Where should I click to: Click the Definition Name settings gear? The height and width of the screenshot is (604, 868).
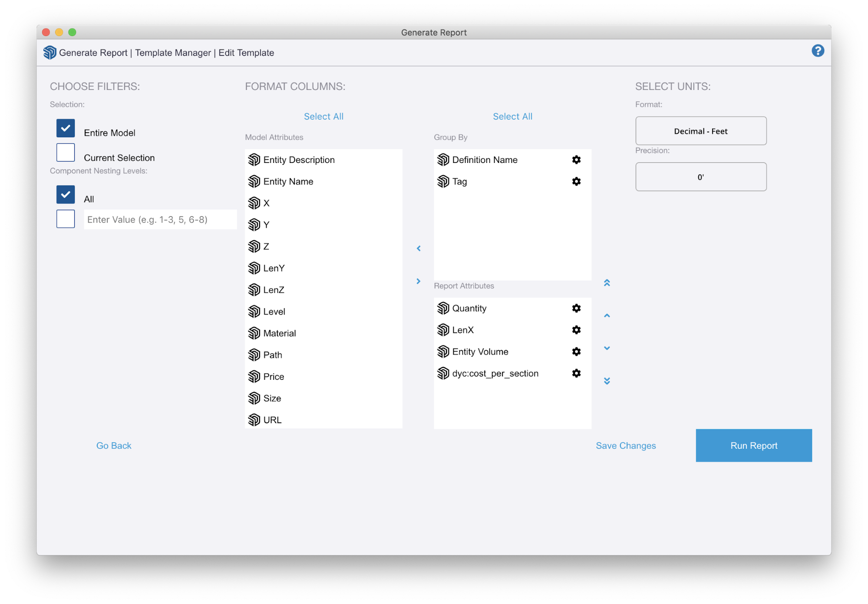tap(576, 160)
